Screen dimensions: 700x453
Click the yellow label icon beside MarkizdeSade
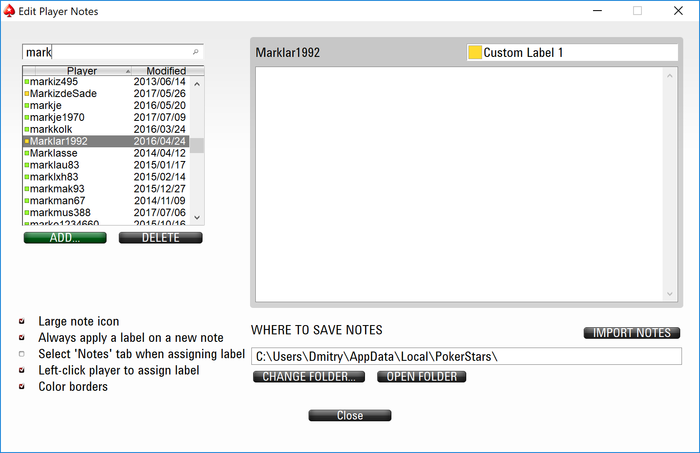27,94
